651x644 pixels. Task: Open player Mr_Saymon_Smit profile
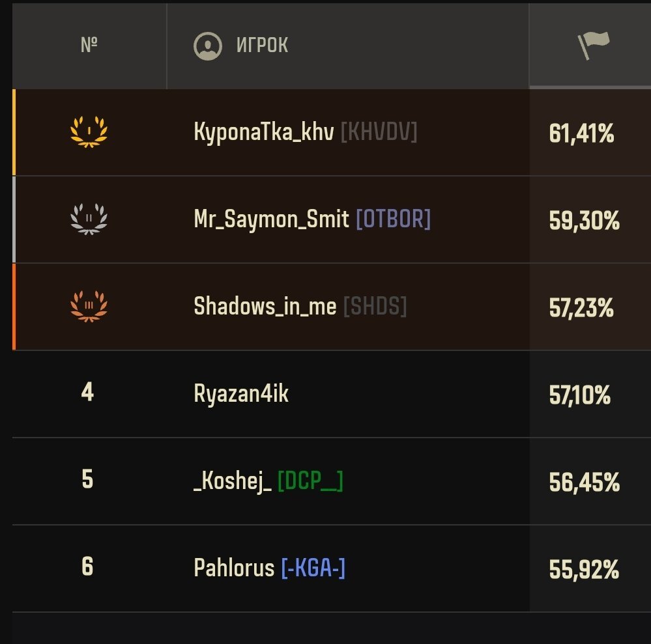coord(271,219)
